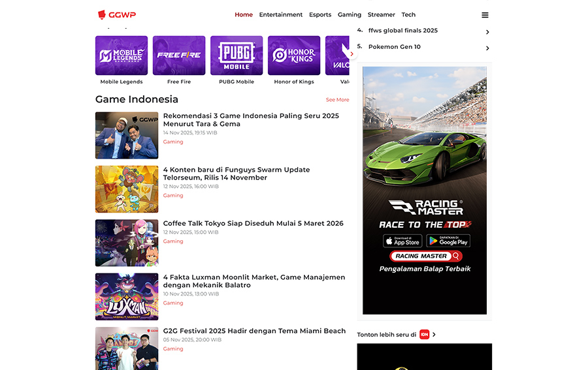The width and height of the screenshot is (588, 370).
Task: Select the Free Fire game icon
Action: coord(179,55)
